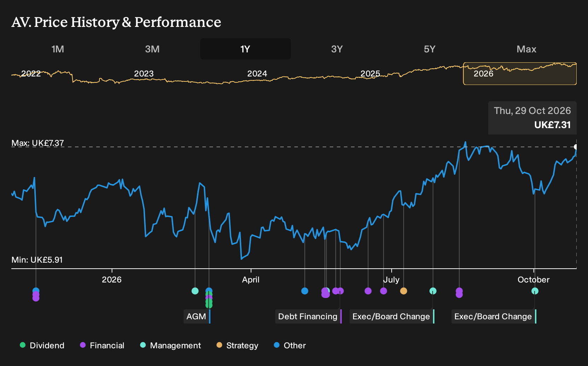The width and height of the screenshot is (588, 366).
Task: Click the Min: UK£5.91 label
Action: tap(37, 260)
